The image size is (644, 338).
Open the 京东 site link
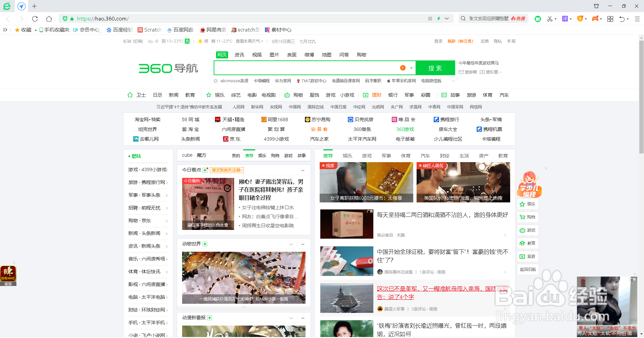click(x=232, y=139)
